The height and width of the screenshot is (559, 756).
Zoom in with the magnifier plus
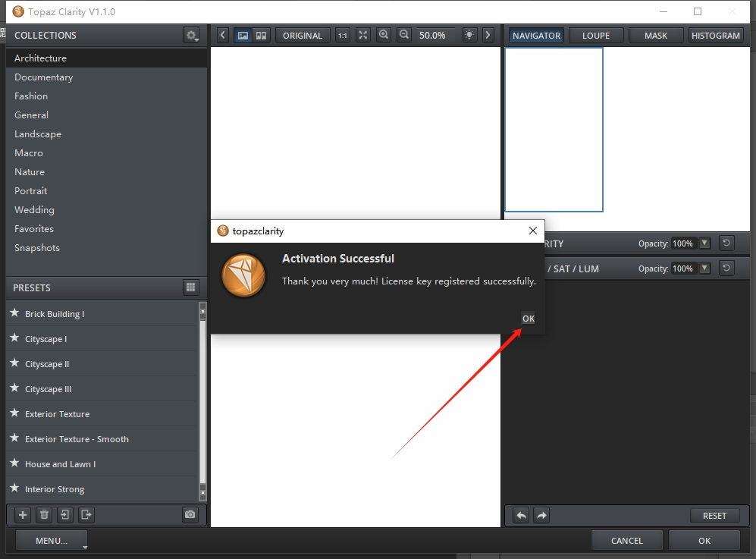(383, 35)
